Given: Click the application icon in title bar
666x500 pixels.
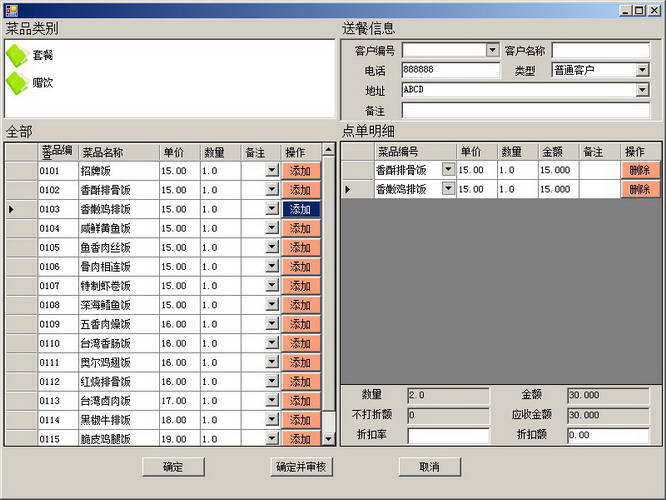Looking at the screenshot, I should [x=11, y=10].
